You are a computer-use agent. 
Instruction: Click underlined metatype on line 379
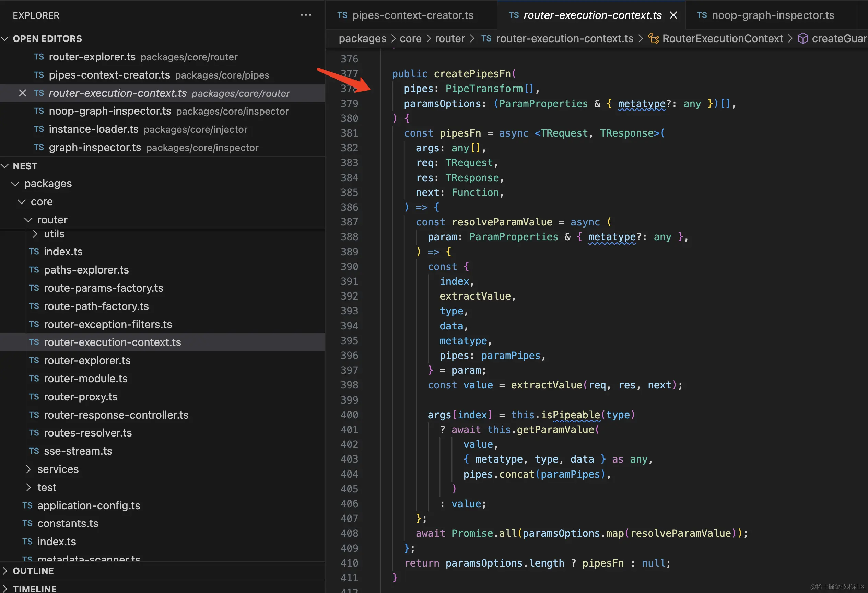[642, 104]
